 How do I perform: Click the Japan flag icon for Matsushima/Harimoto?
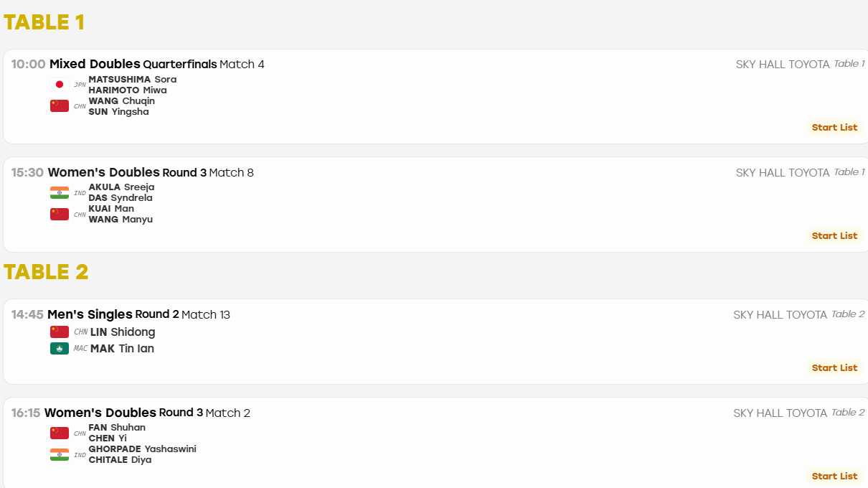60,85
